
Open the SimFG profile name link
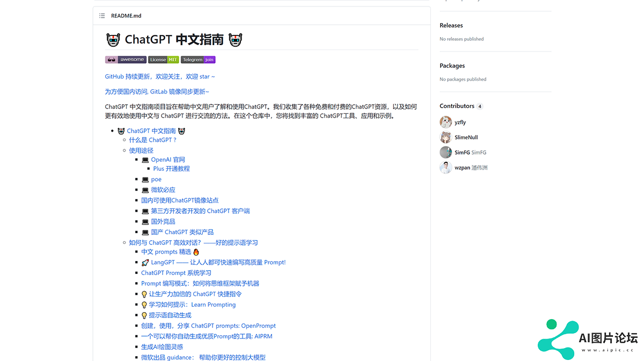coord(471,153)
